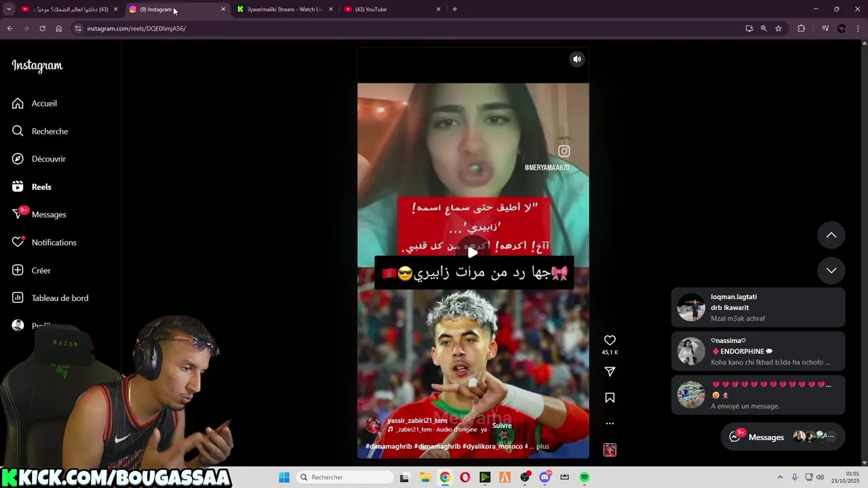Save the reel with the bookmark icon

[x=610, y=398]
